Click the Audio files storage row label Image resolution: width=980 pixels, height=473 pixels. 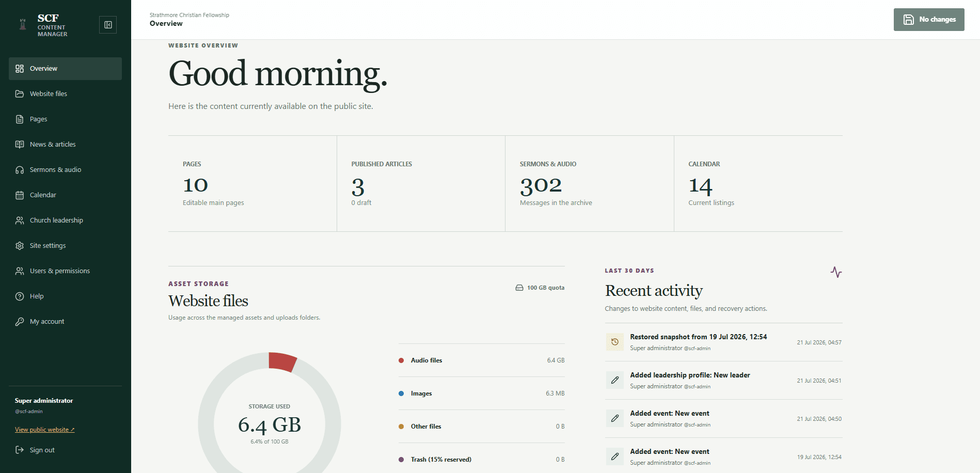[x=426, y=360]
